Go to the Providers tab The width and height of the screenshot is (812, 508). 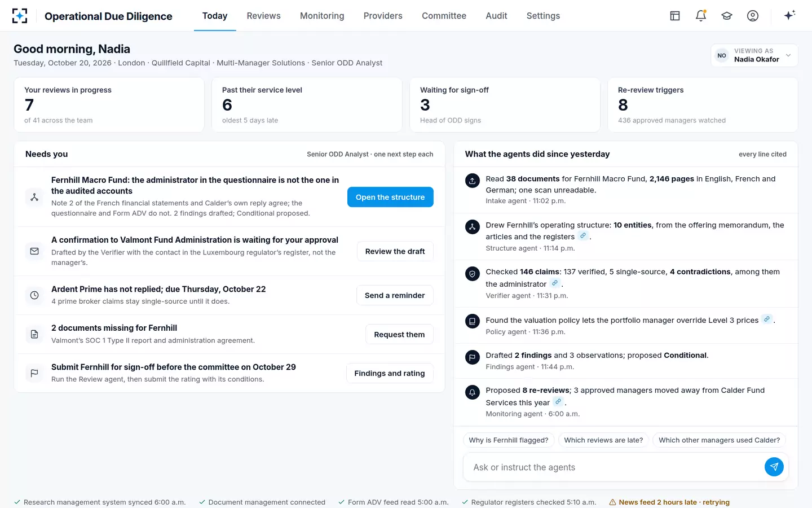pyautogui.click(x=383, y=16)
